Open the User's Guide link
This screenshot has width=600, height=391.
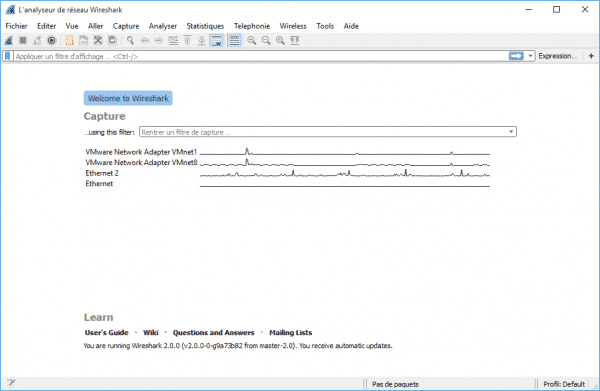107,332
